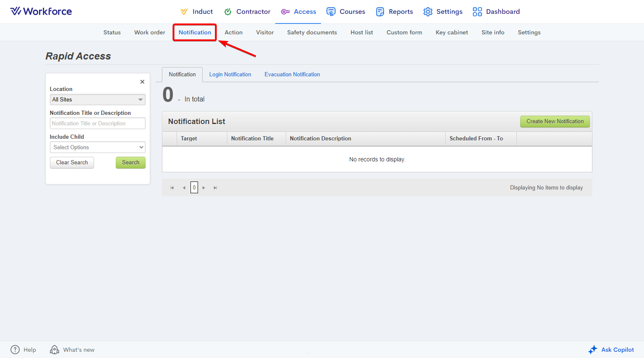Expand the Location All Sites dropdown
The width and height of the screenshot is (644, 358).
pos(140,100)
